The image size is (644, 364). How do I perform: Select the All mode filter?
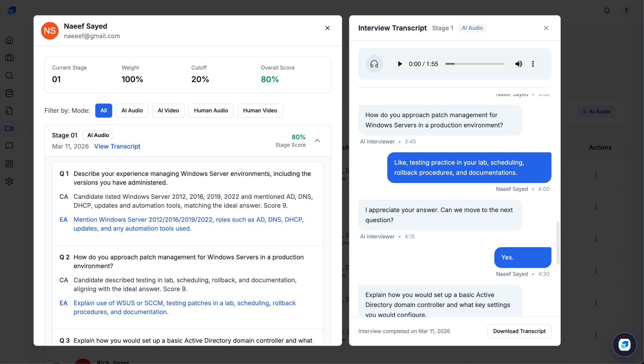(103, 111)
